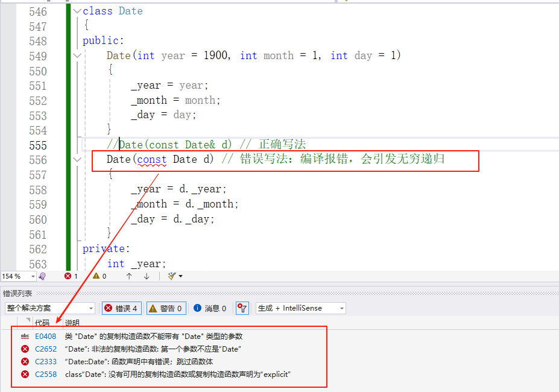Click the red error icon beside C2558

point(25,374)
